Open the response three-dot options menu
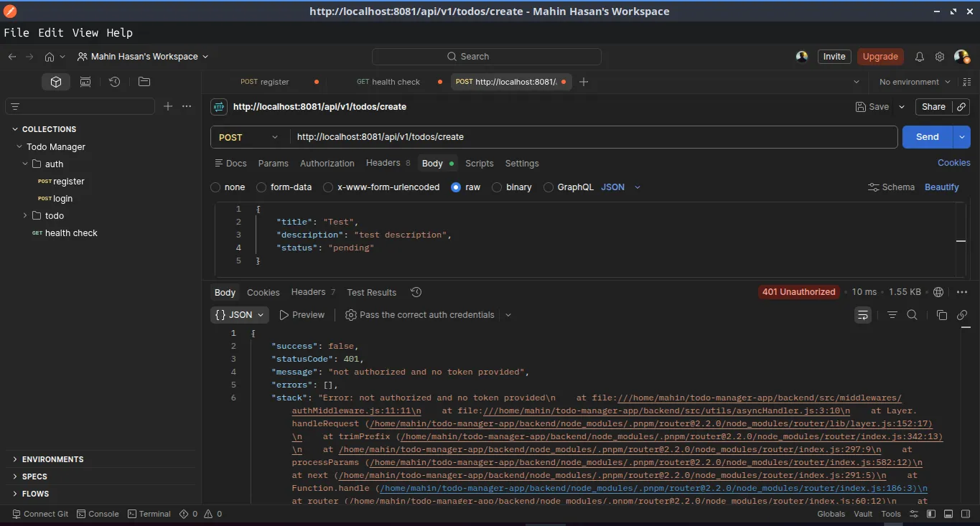This screenshot has width=980, height=526. coord(962,292)
